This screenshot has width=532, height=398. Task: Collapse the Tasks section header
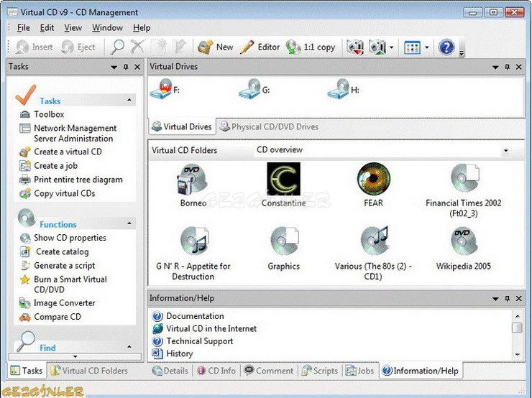point(129,100)
